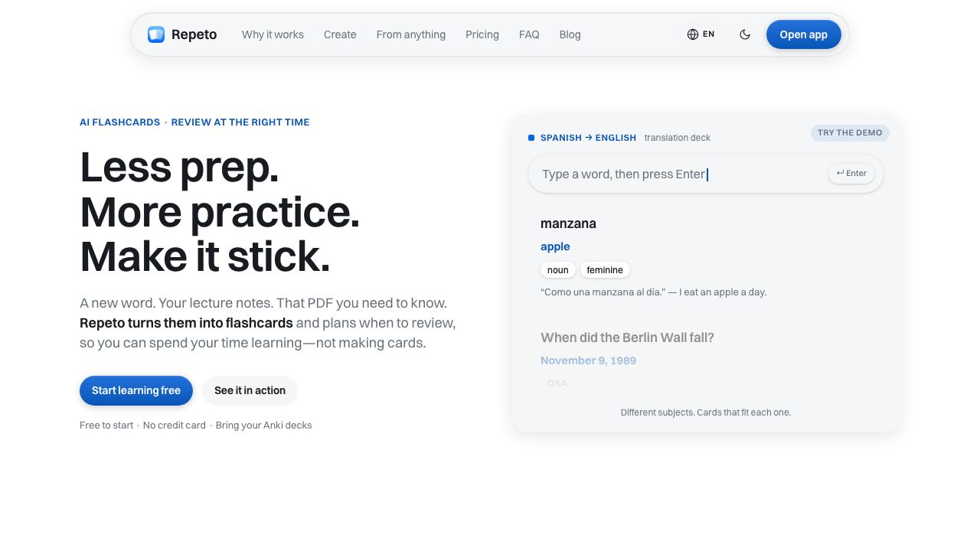This screenshot has height=551, width=980.
Task: Click Start learning free button
Action: pos(136,390)
